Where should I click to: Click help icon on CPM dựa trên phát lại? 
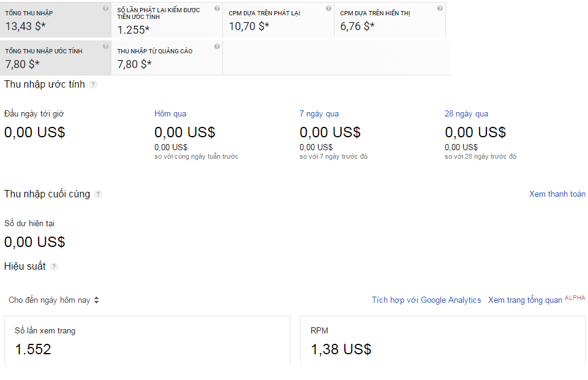tap(328, 9)
